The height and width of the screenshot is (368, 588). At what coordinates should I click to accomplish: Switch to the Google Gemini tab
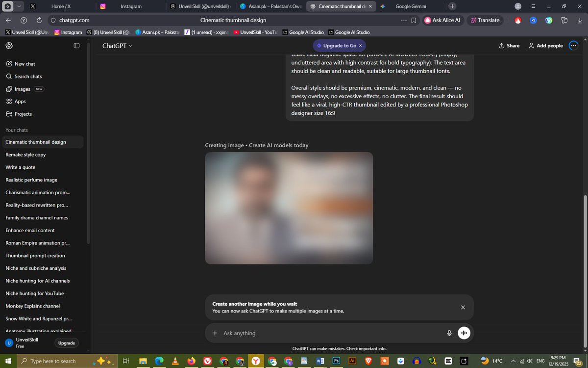(x=411, y=6)
